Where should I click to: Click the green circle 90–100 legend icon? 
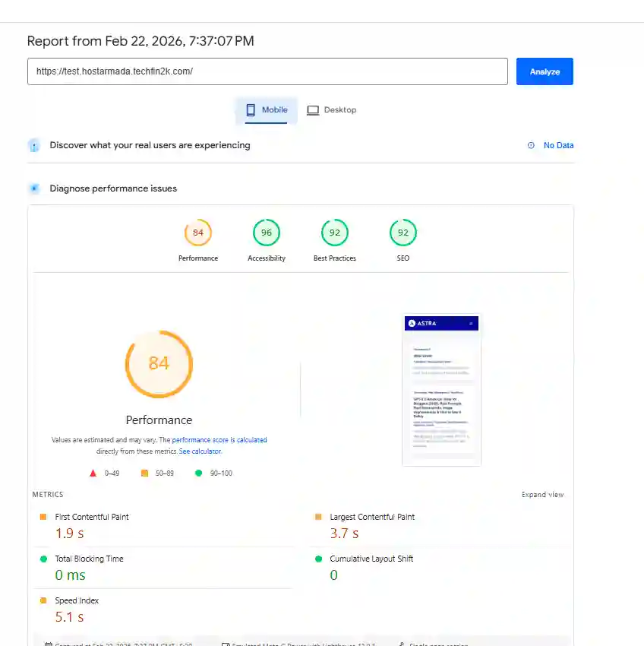point(198,473)
